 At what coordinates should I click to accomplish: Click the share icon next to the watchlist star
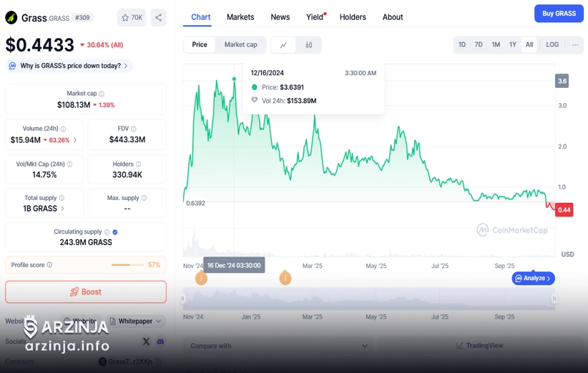158,18
